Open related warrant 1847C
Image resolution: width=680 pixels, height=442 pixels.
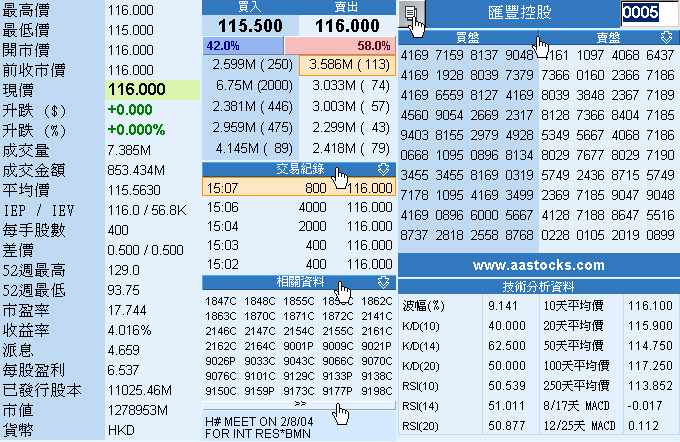coord(221,301)
